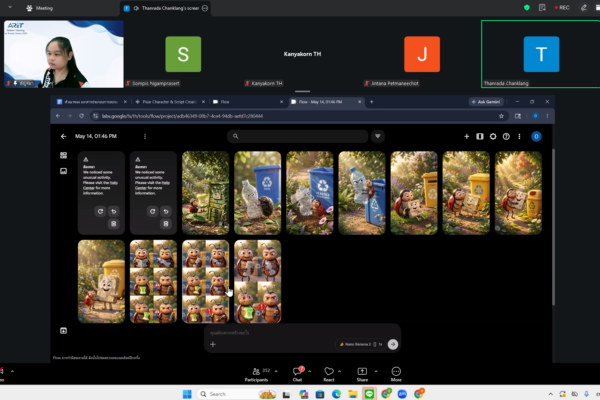The image size is (600, 400).
Task: Click the Ask Gemini button in Chrome
Action: (486, 102)
